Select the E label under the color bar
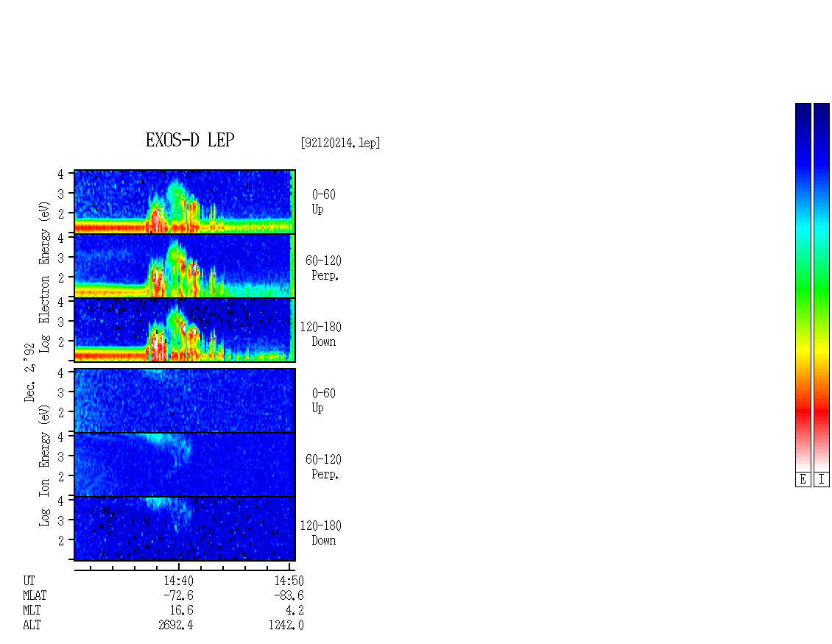832x644 pixels. pos(803,480)
